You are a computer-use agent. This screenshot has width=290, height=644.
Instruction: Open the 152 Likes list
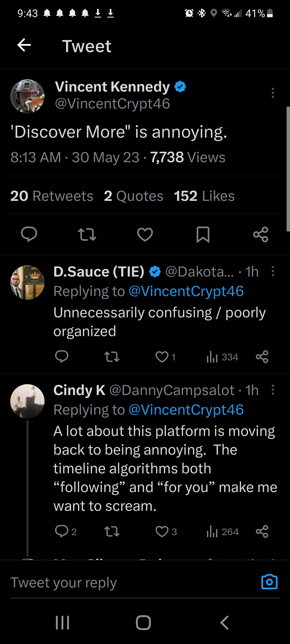[x=204, y=196]
